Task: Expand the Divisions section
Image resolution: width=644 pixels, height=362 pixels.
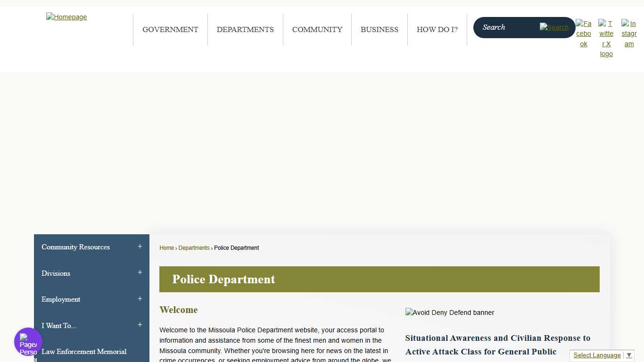Action: [x=140, y=272]
